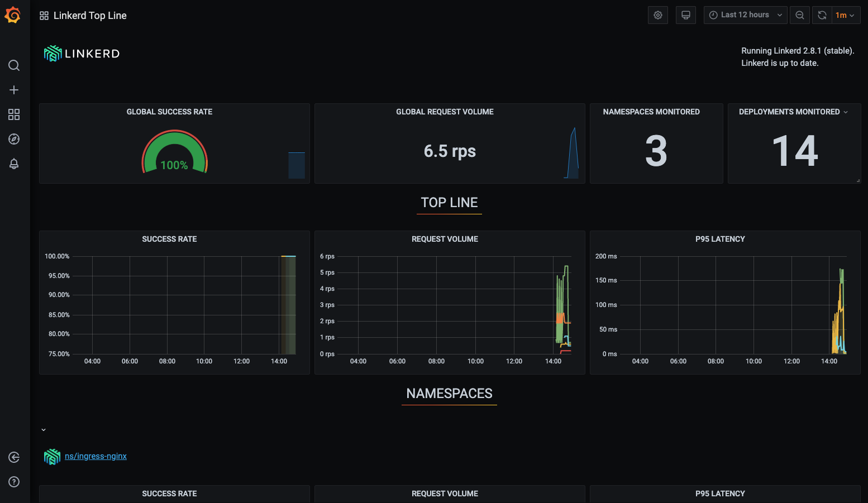Click the 200 ms axis label

pyautogui.click(x=606, y=256)
